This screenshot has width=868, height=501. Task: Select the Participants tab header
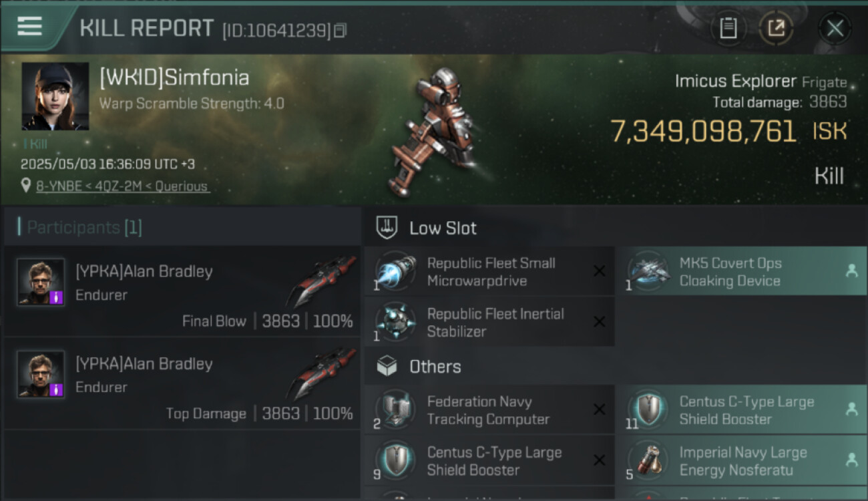pyautogui.click(x=84, y=228)
